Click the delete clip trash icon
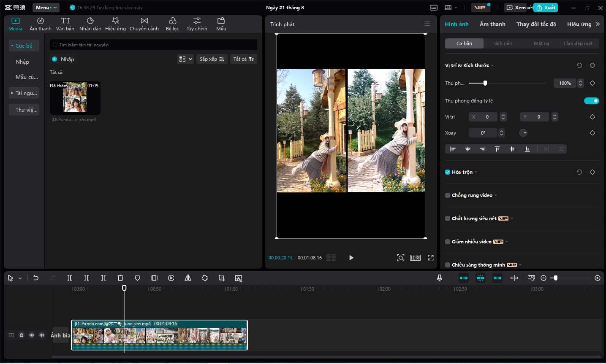 pyautogui.click(x=120, y=278)
